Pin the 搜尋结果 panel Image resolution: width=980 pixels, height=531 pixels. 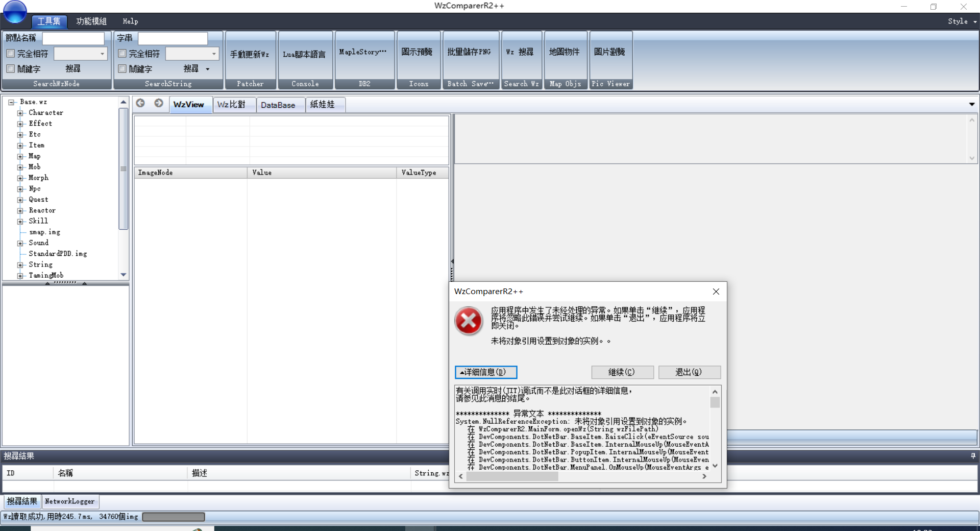click(x=973, y=456)
